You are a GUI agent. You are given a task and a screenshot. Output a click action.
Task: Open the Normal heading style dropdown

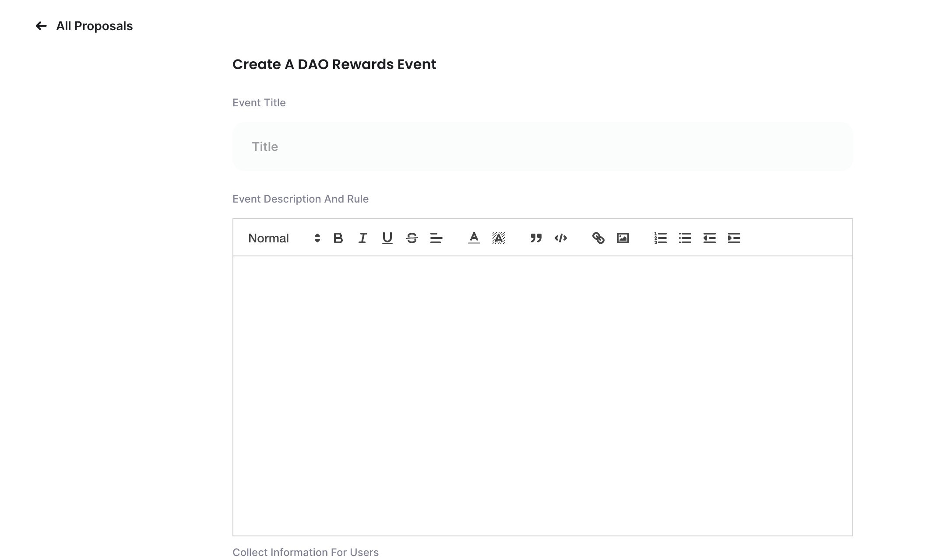[x=284, y=238]
